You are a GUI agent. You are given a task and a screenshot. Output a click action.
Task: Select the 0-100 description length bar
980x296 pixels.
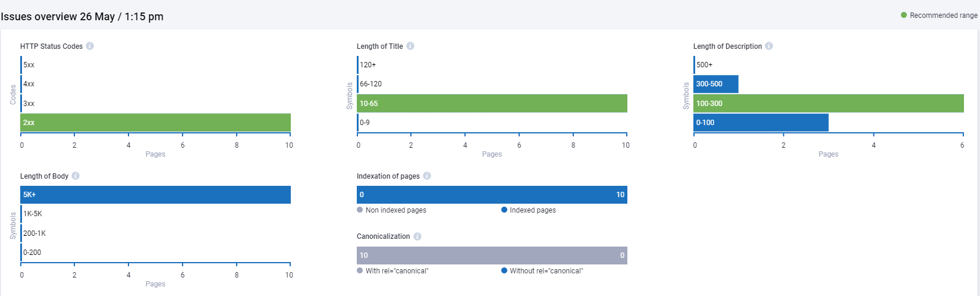pos(761,123)
